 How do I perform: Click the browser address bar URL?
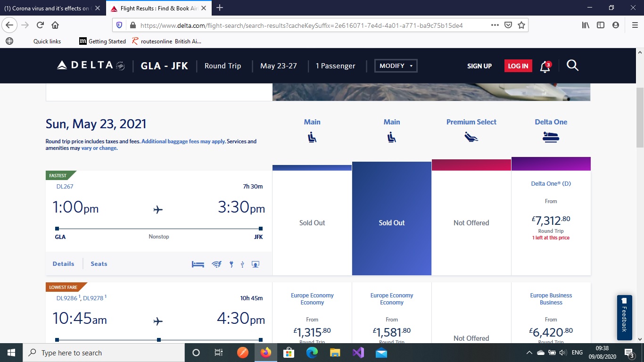(302, 25)
